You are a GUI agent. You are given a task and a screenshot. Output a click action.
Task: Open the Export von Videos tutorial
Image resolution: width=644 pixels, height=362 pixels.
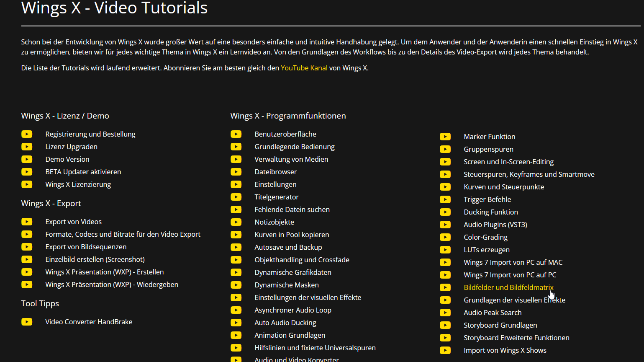tap(74, 222)
